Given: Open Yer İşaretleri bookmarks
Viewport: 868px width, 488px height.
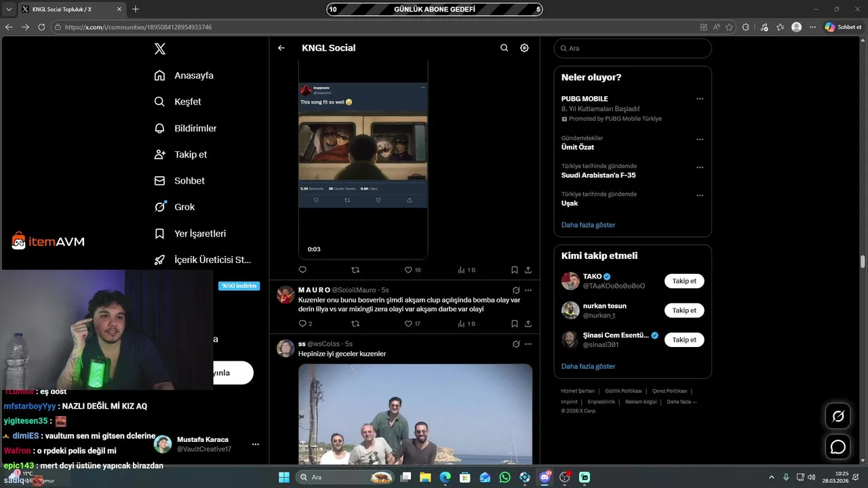Looking at the screenshot, I should [x=191, y=233].
